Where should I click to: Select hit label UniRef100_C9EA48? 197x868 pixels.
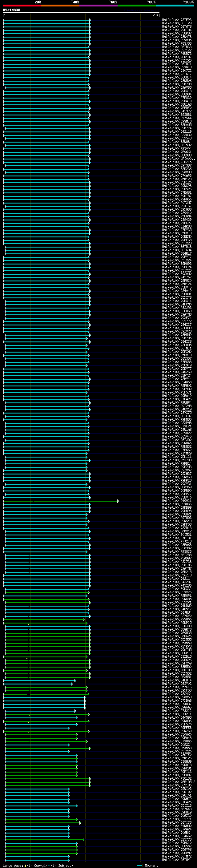177,737
